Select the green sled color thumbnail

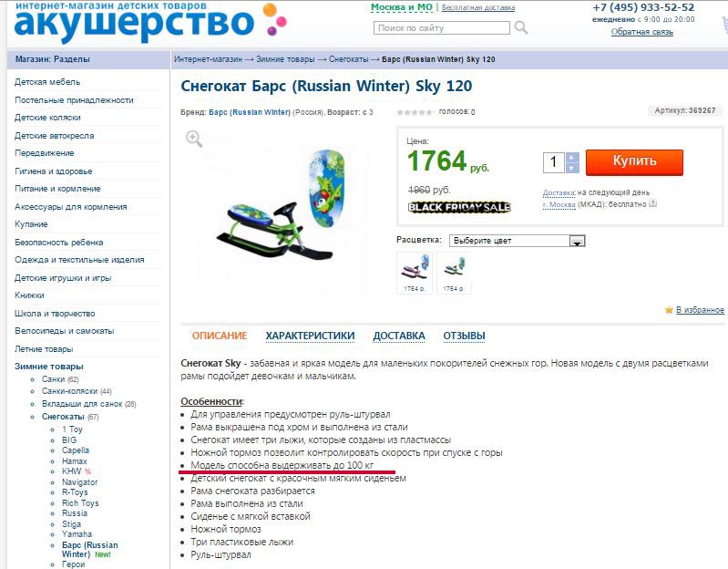click(454, 273)
